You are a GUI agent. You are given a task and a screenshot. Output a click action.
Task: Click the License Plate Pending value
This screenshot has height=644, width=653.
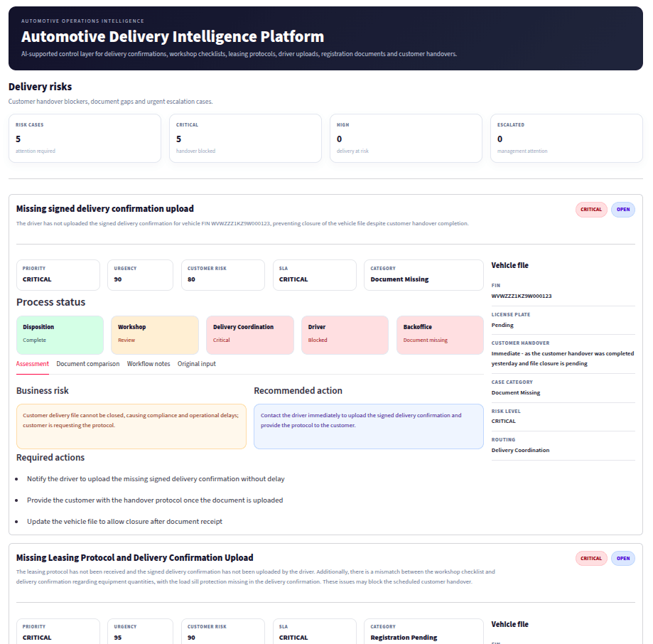click(502, 325)
